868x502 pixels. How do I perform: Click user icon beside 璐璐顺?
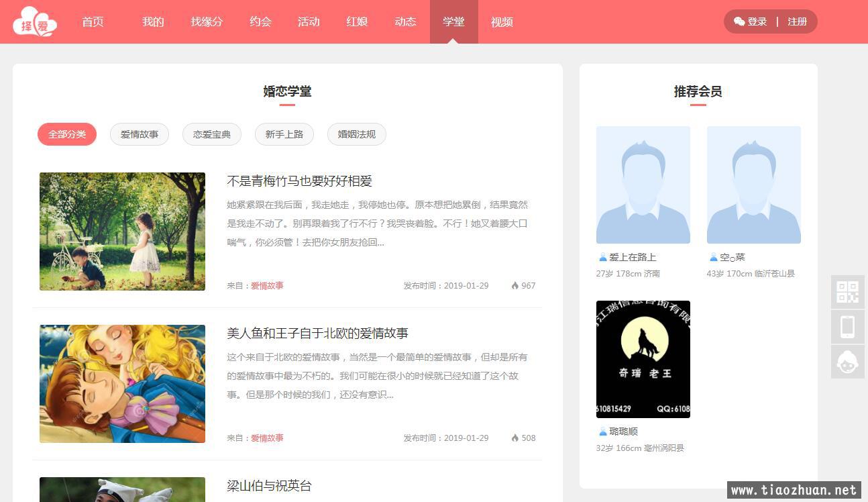coord(602,432)
